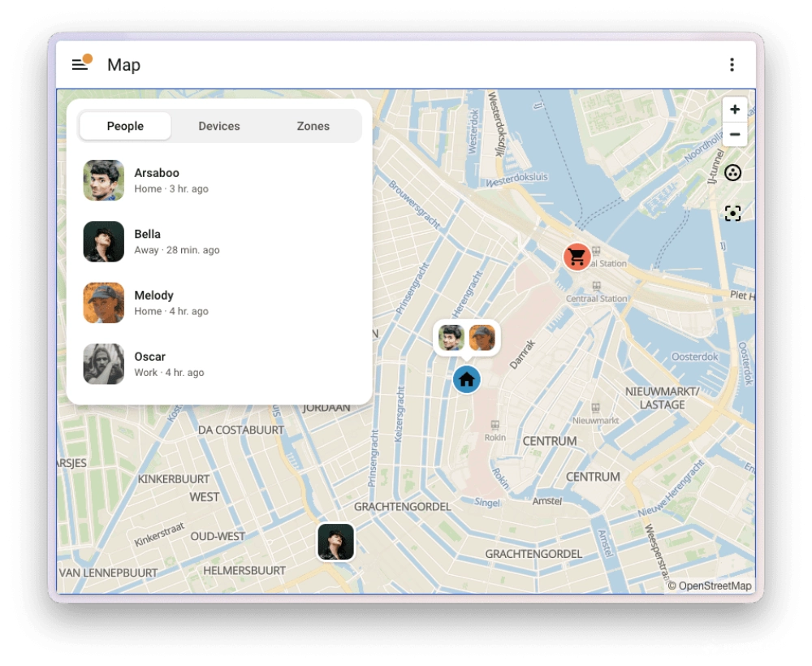Viewport: 812px width, 666px height.
Task: Switch to the People tab
Action: [x=125, y=126]
